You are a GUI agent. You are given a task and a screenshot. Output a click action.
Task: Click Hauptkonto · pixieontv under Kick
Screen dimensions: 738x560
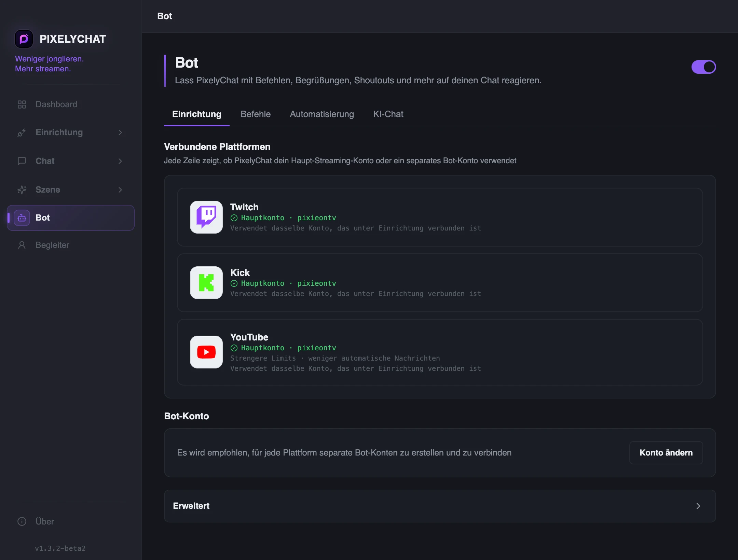(x=289, y=283)
